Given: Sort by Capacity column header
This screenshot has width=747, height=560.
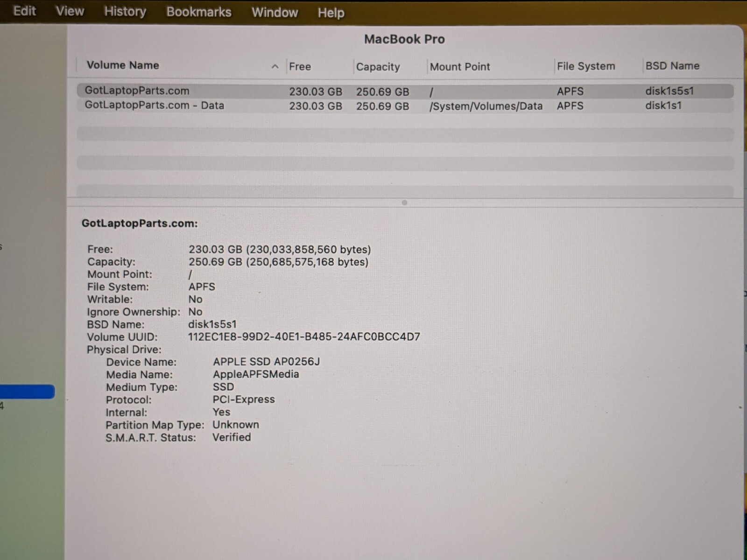Looking at the screenshot, I should pyautogui.click(x=378, y=67).
